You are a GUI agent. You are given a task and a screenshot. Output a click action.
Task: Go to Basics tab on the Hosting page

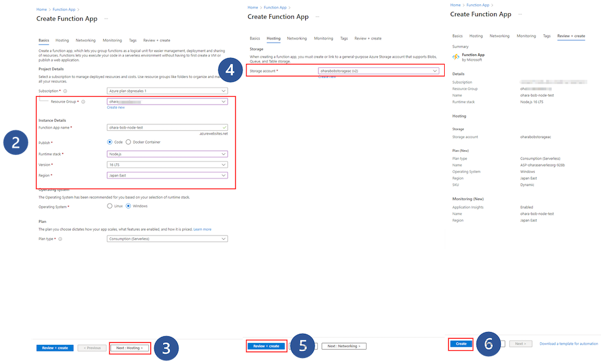click(x=255, y=38)
